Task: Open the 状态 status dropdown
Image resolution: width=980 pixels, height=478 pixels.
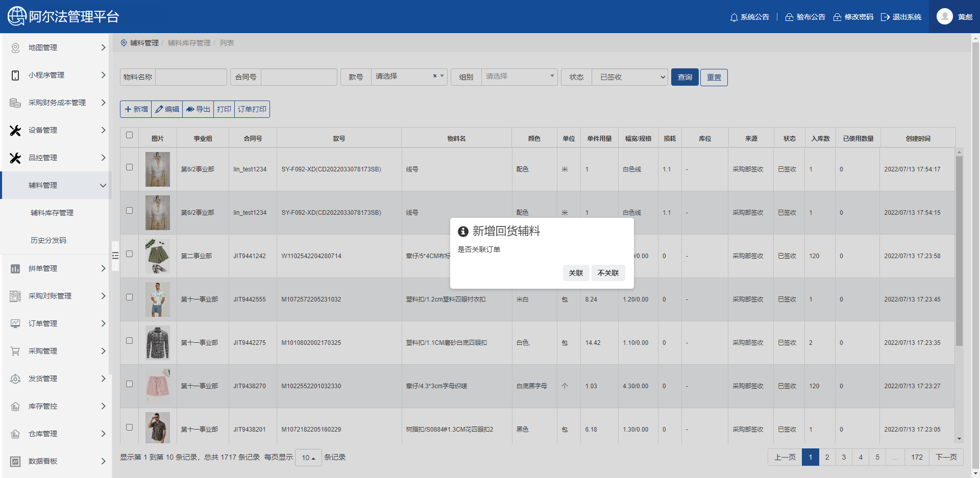Action: click(x=629, y=77)
